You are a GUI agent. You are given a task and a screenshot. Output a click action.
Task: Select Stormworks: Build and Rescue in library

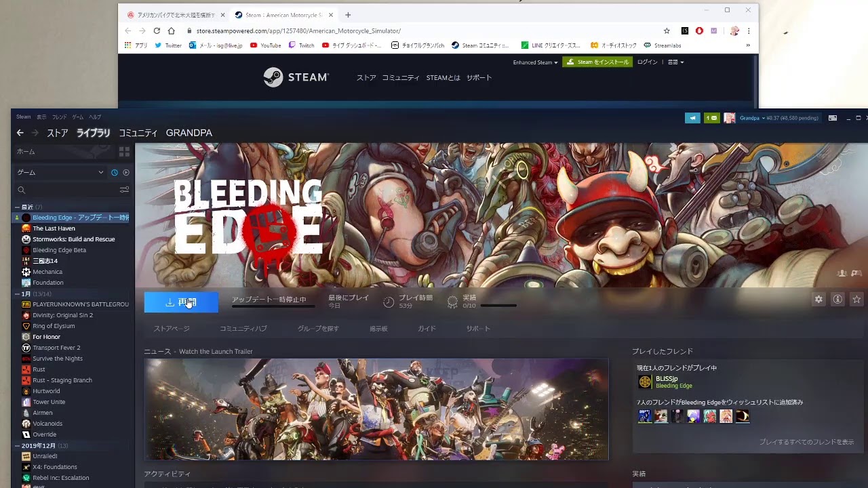tap(73, 239)
